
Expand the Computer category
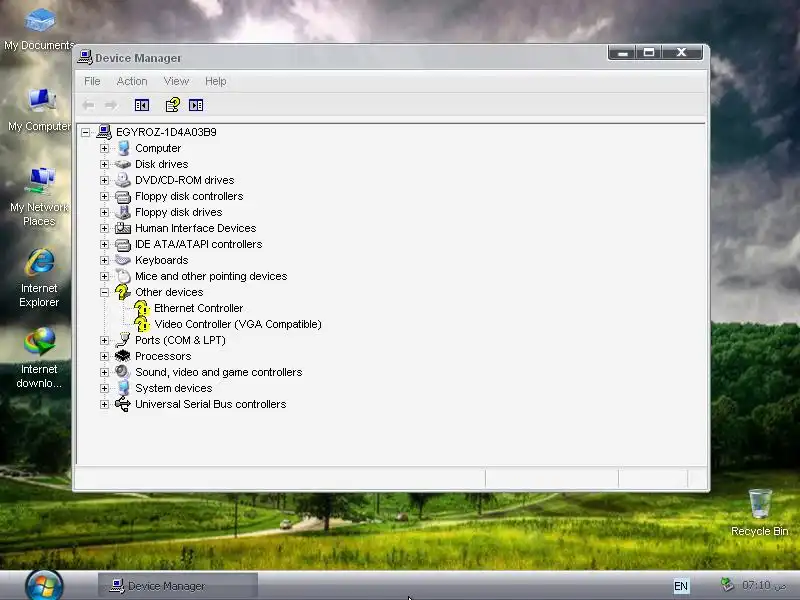pyautogui.click(x=105, y=148)
